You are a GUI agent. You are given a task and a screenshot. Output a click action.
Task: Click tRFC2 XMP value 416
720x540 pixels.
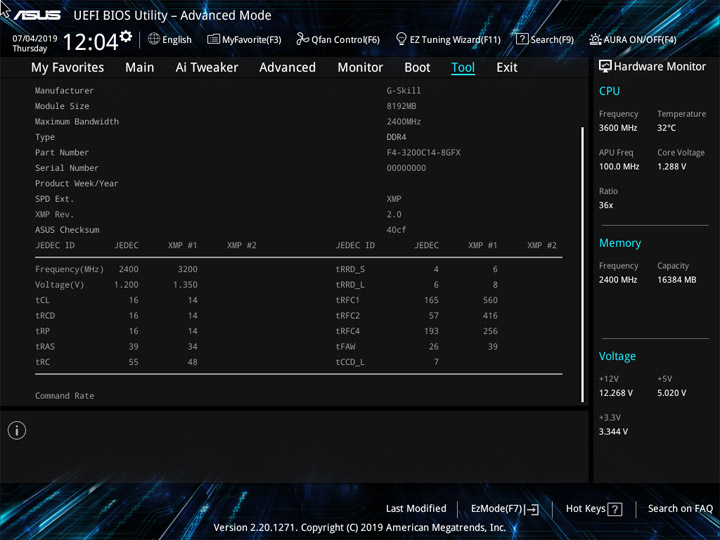pos(490,315)
